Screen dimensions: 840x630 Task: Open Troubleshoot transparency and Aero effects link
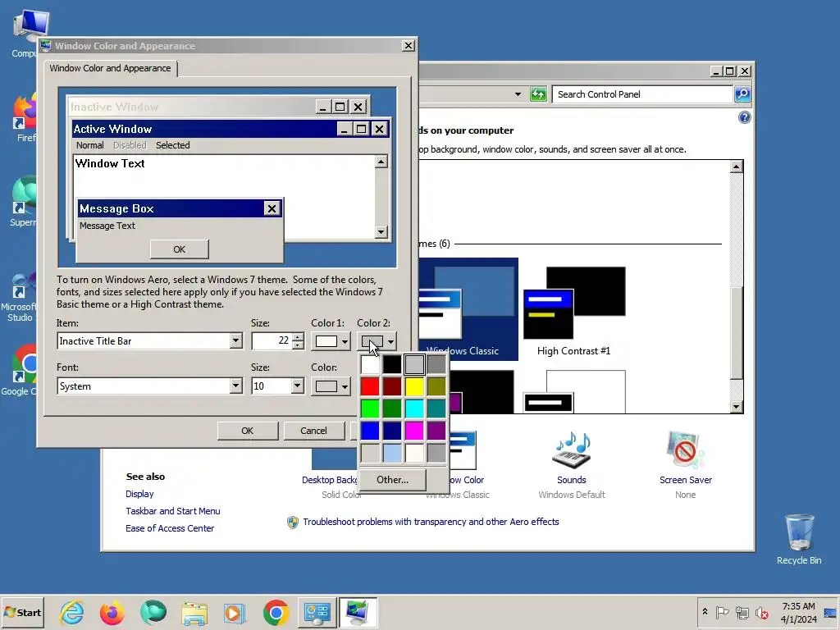click(x=431, y=522)
